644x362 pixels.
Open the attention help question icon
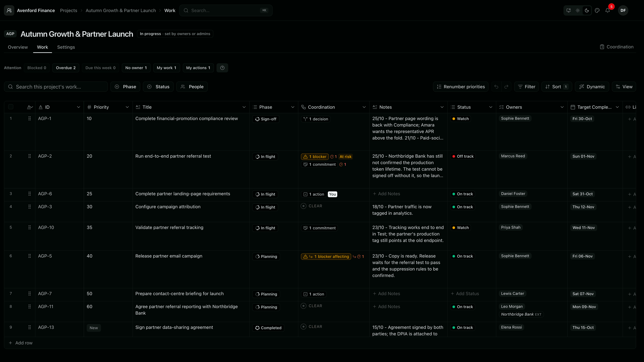click(x=222, y=68)
